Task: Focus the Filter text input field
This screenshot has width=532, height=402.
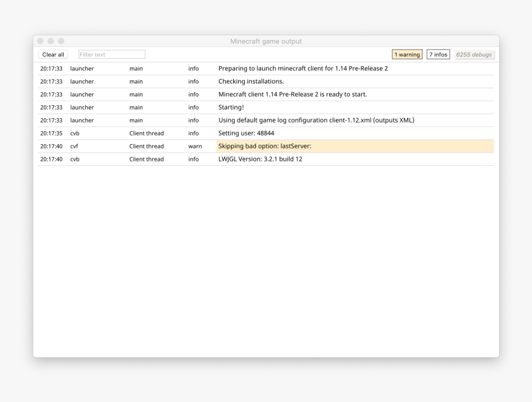Action: point(111,54)
